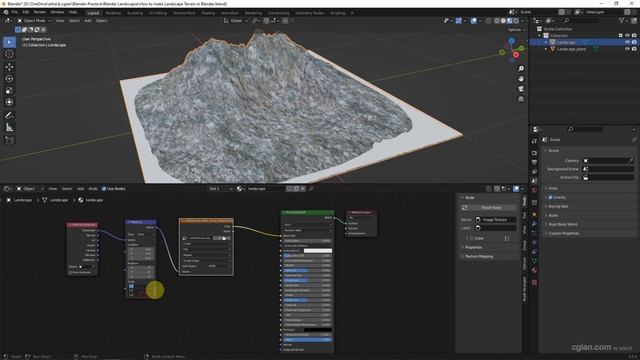Select the Scale tool
640x360 pixels.
tap(9, 91)
